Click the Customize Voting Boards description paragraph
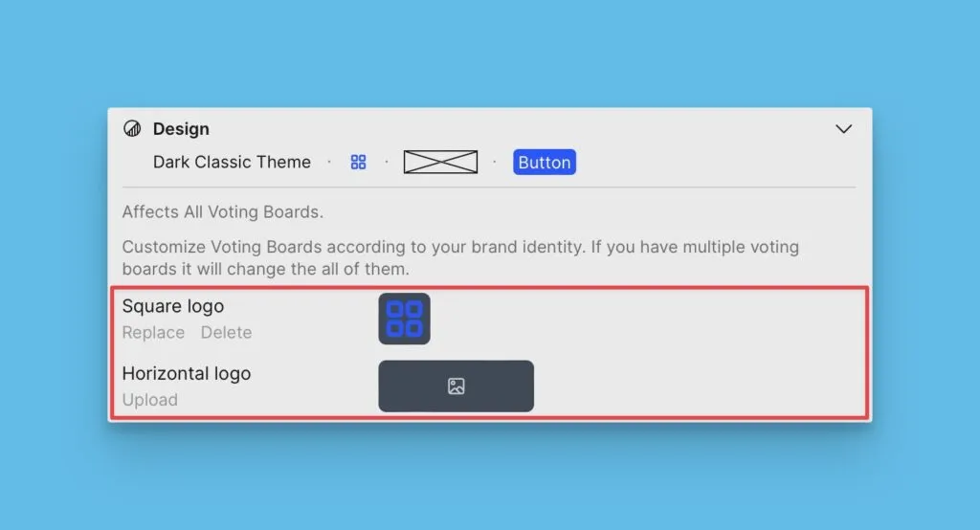The image size is (980, 530). coord(459,258)
